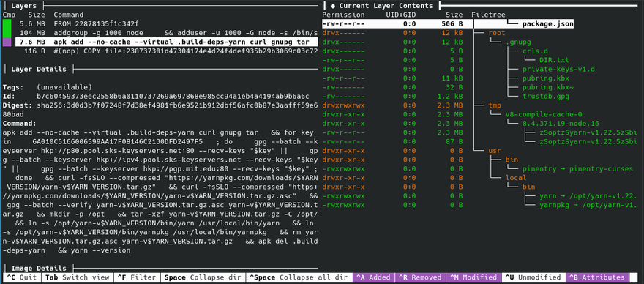This screenshot has height=284, width=644.
Task: Click the yarn --version command text
Action: tap(100, 250)
